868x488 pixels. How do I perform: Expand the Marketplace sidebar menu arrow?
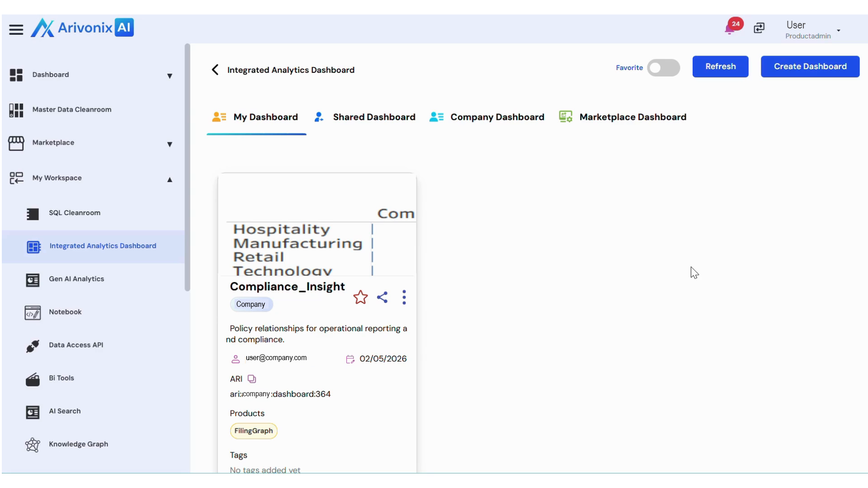point(170,145)
